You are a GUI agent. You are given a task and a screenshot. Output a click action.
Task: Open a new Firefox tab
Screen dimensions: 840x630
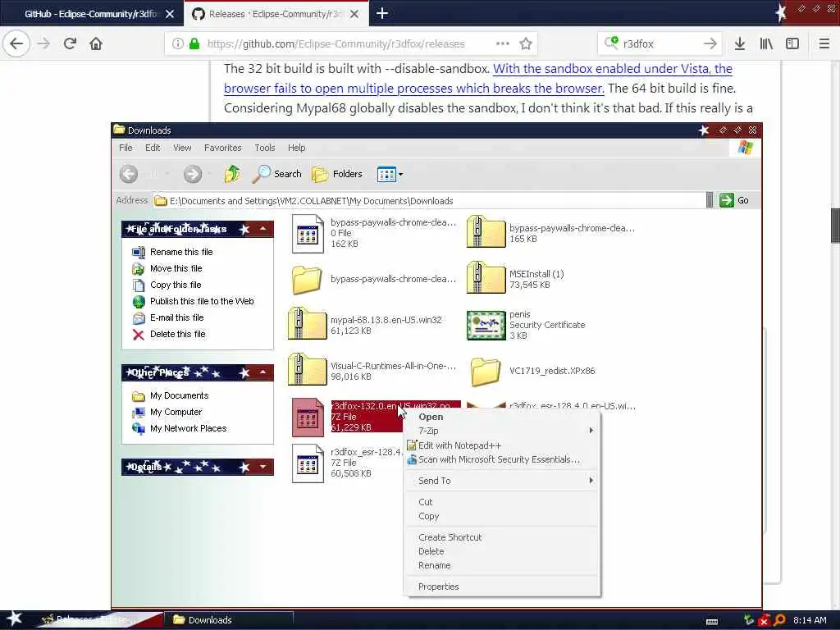382,13
